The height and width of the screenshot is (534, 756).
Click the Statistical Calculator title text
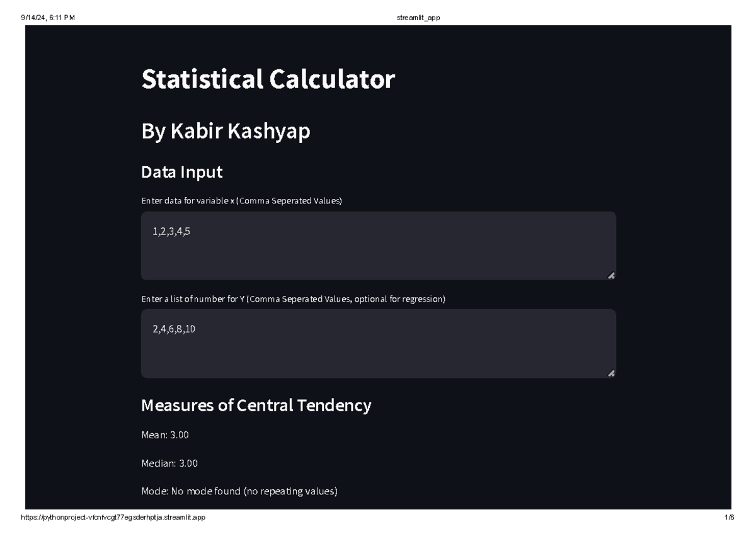tap(267, 79)
